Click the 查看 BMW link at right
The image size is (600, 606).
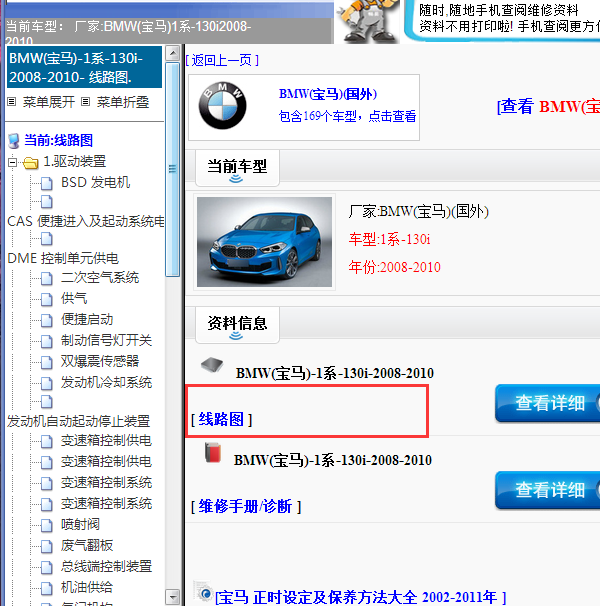(548, 106)
